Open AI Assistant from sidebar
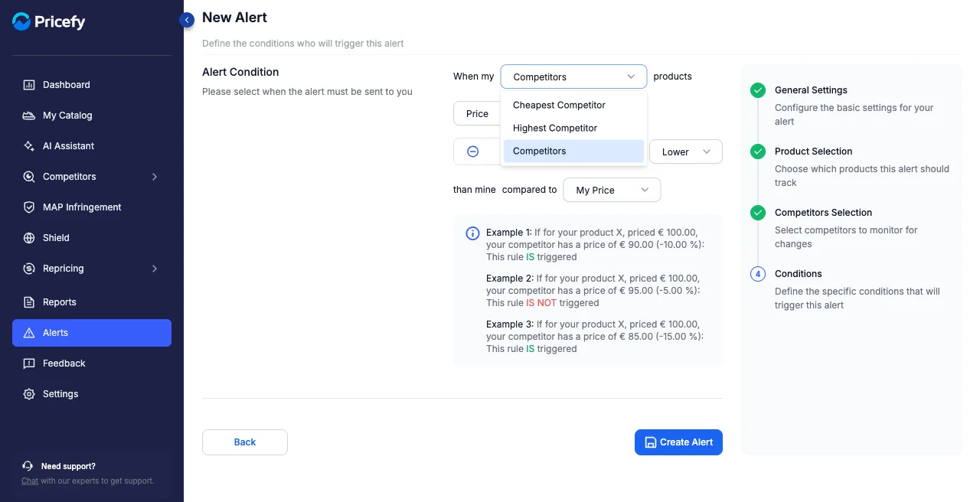Image resolution: width=980 pixels, height=502 pixels. coord(92,146)
